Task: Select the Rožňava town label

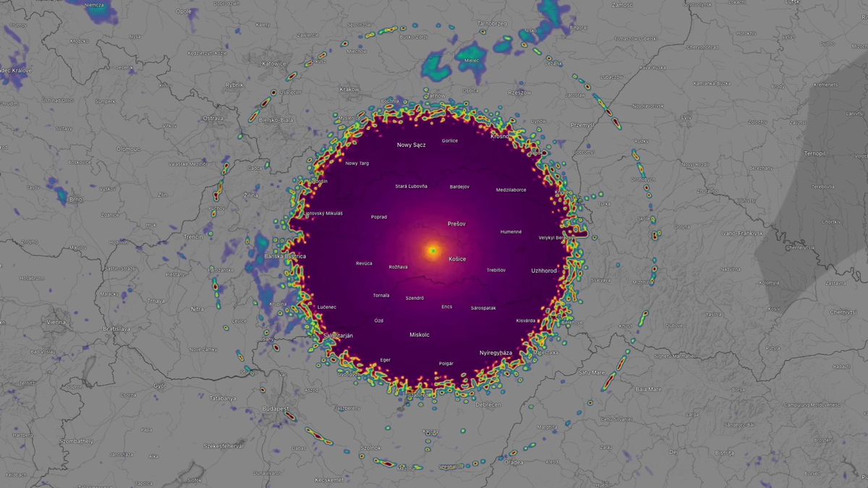Action: pyautogui.click(x=399, y=267)
